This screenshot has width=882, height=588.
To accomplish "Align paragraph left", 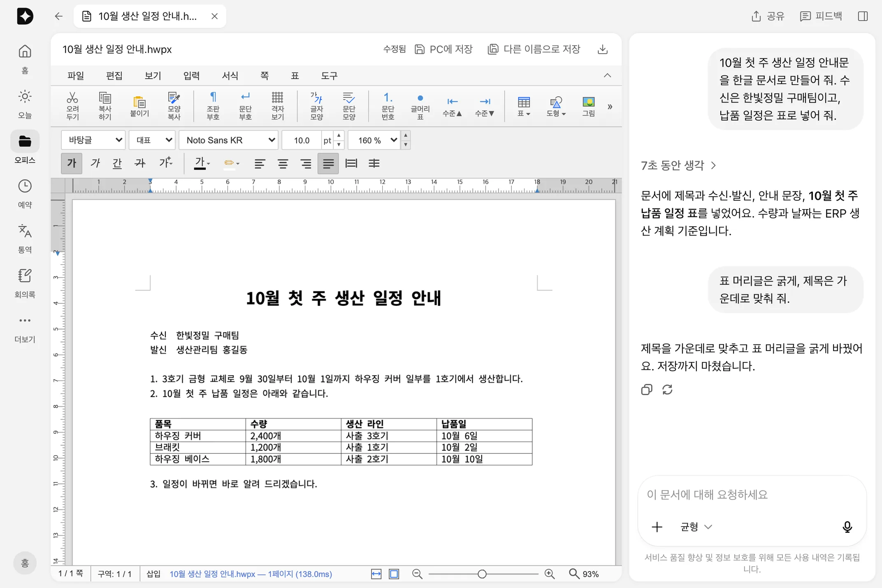I will 259,163.
